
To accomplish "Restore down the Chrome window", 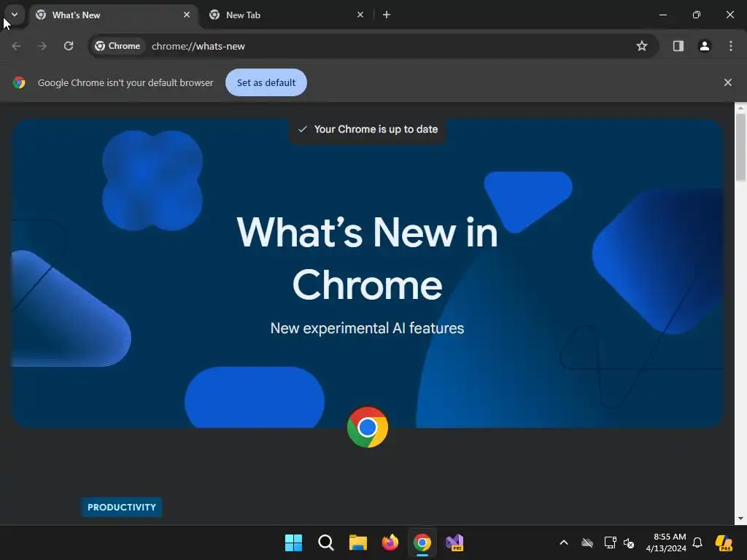I will click(697, 15).
